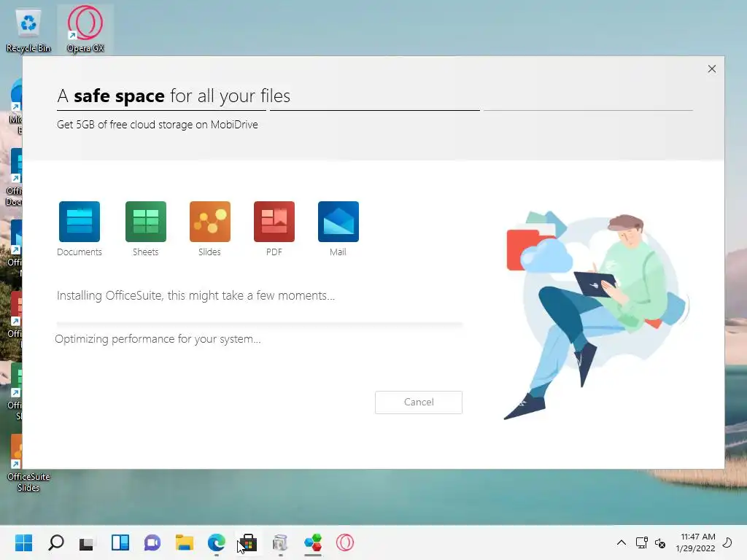Open Microsoft Store from the taskbar
The height and width of the screenshot is (560, 747).
pyautogui.click(x=248, y=542)
